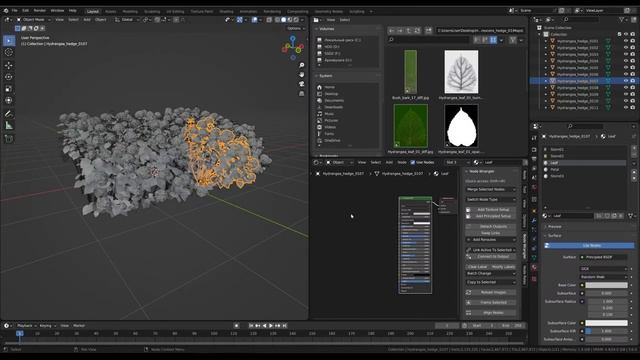Open the Object Mode dropdown in viewport
The height and width of the screenshot is (360, 640).
33,20
